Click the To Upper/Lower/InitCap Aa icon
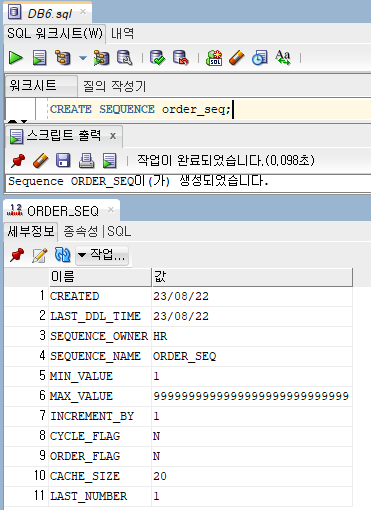The image size is (371, 515). click(283, 58)
